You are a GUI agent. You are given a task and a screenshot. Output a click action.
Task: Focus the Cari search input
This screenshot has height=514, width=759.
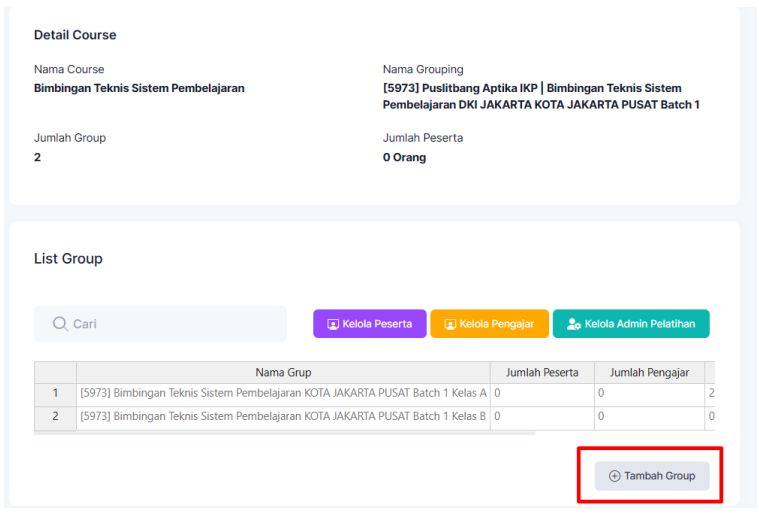(170, 324)
